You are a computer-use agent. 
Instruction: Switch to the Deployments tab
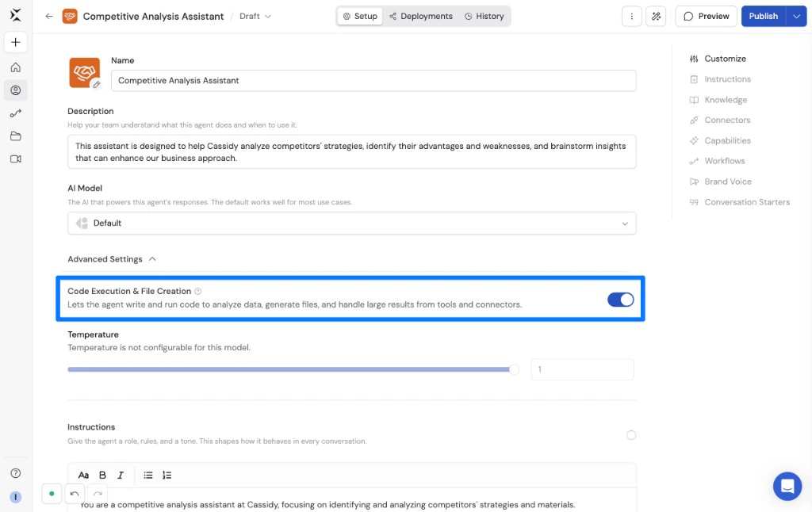421,16
